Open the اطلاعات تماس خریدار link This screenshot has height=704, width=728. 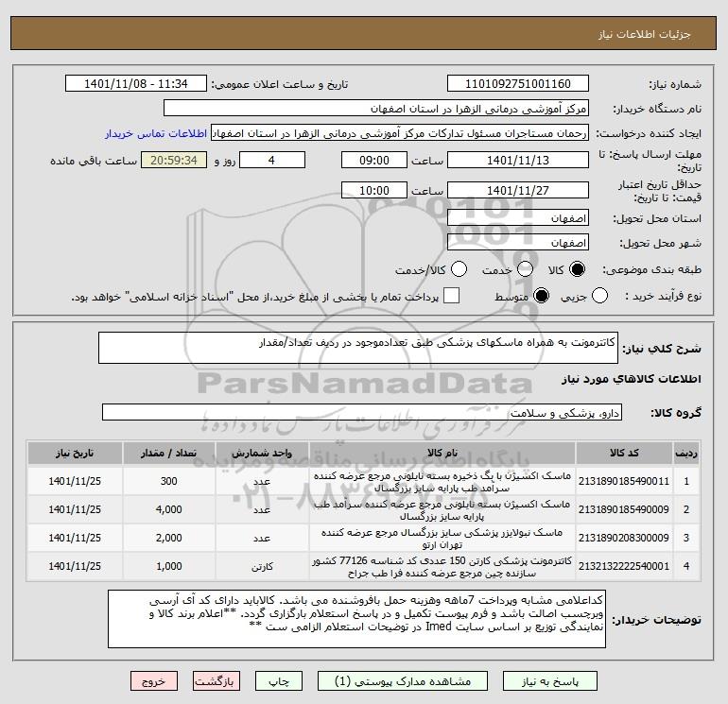tap(156, 133)
